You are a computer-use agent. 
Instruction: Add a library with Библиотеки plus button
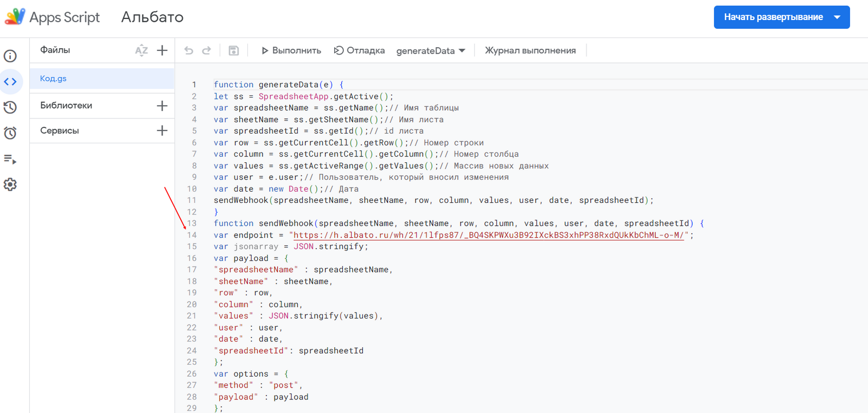(x=162, y=106)
